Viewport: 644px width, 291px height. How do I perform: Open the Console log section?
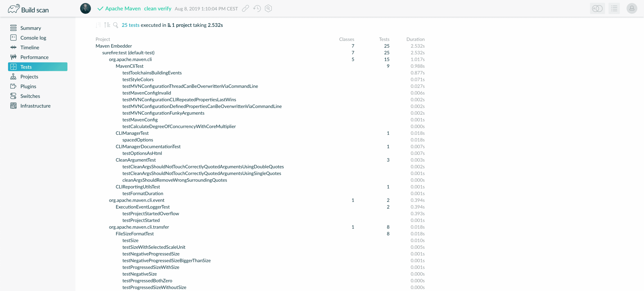pyautogui.click(x=33, y=38)
